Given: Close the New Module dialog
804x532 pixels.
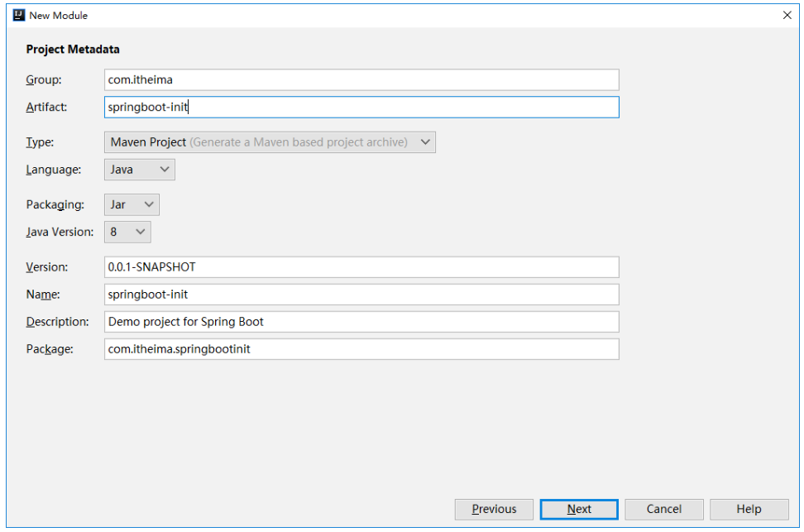Looking at the screenshot, I should [787, 15].
